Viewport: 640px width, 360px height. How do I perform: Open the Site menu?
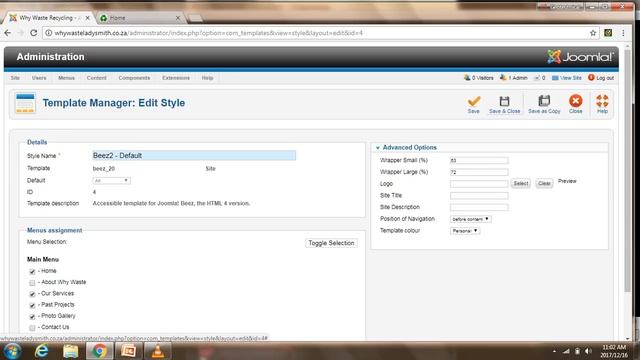click(15, 78)
